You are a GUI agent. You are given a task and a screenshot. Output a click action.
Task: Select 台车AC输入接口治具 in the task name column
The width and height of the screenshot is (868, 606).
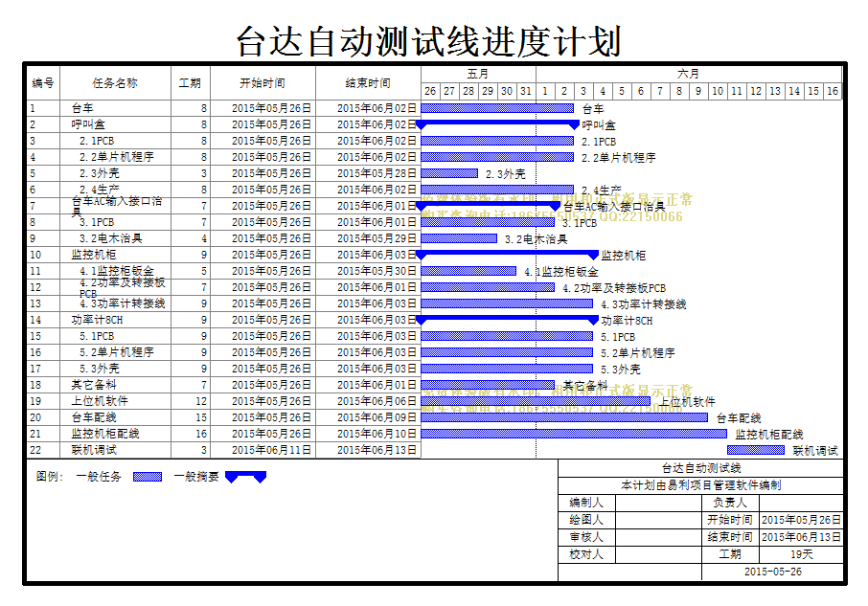pyautogui.click(x=117, y=206)
